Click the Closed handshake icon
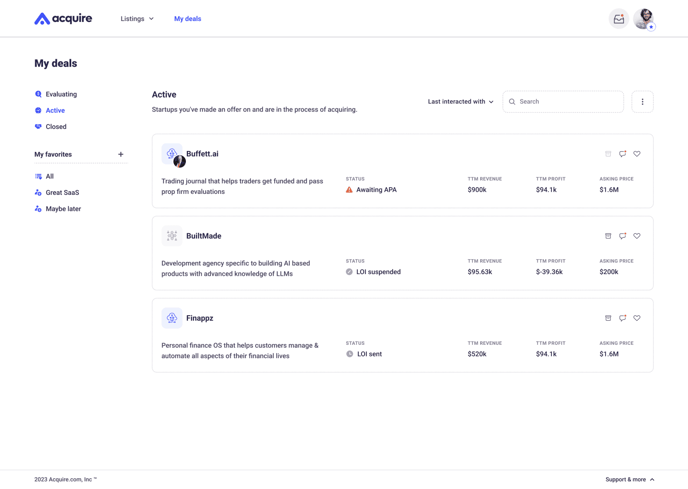 tap(38, 126)
